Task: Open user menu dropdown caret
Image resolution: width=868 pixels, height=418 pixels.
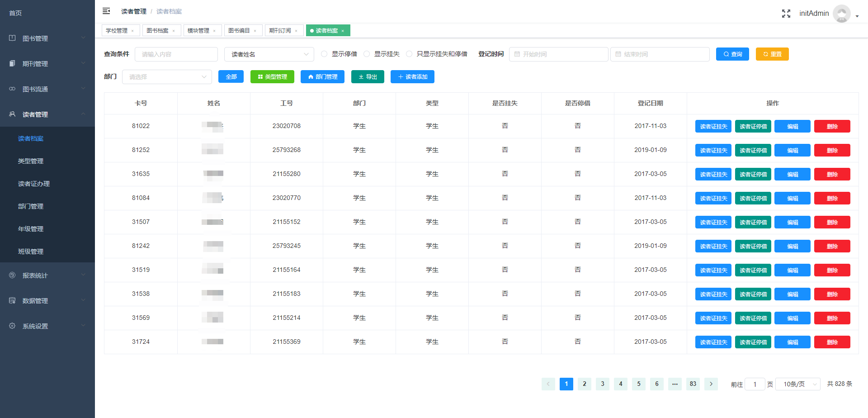Action: [857, 16]
